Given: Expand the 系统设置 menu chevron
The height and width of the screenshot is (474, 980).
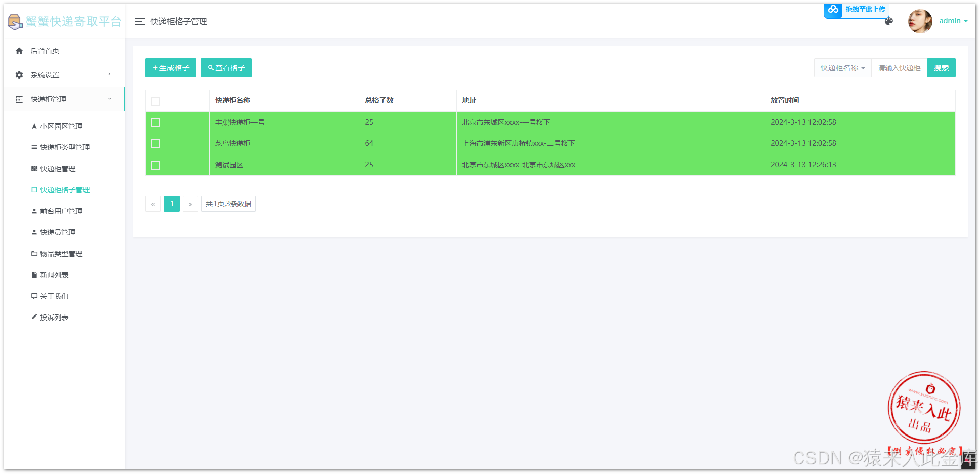Looking at the screenshot, I should click(x=109, y=74).
